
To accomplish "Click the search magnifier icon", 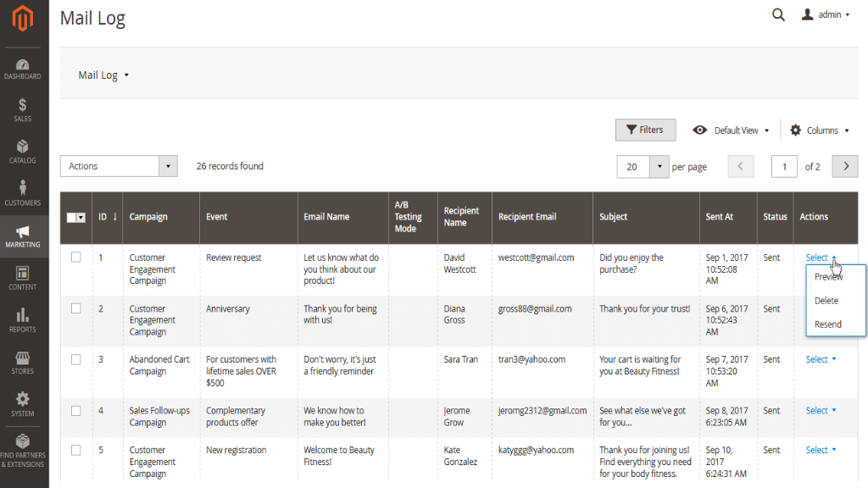I will pos(778,15).
